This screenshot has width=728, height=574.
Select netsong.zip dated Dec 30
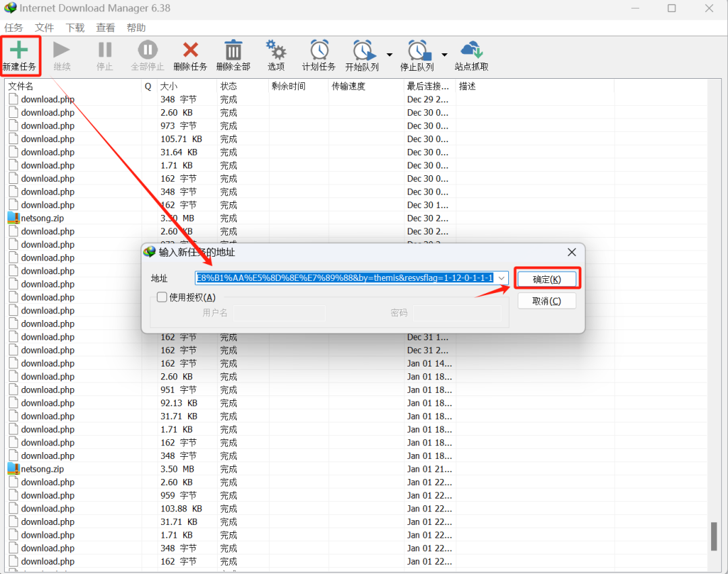click(x=42, y=218)
